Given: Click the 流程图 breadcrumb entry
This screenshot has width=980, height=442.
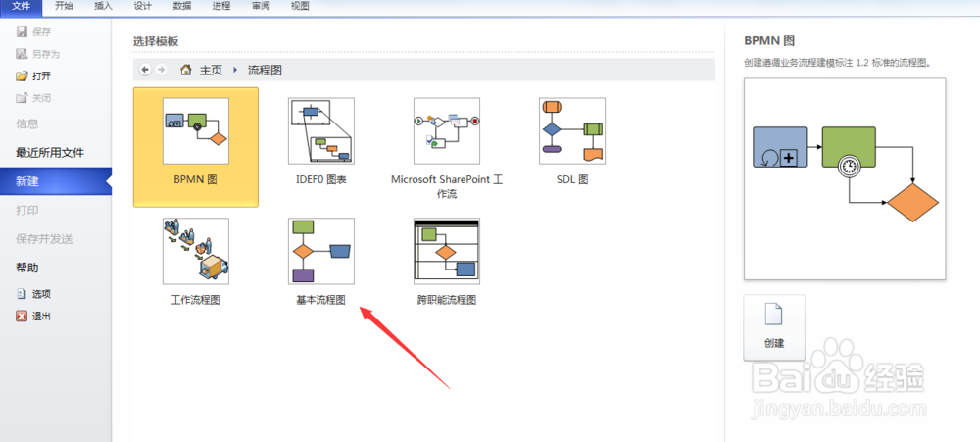Looking at the screenshot, I should click(265, 70).
